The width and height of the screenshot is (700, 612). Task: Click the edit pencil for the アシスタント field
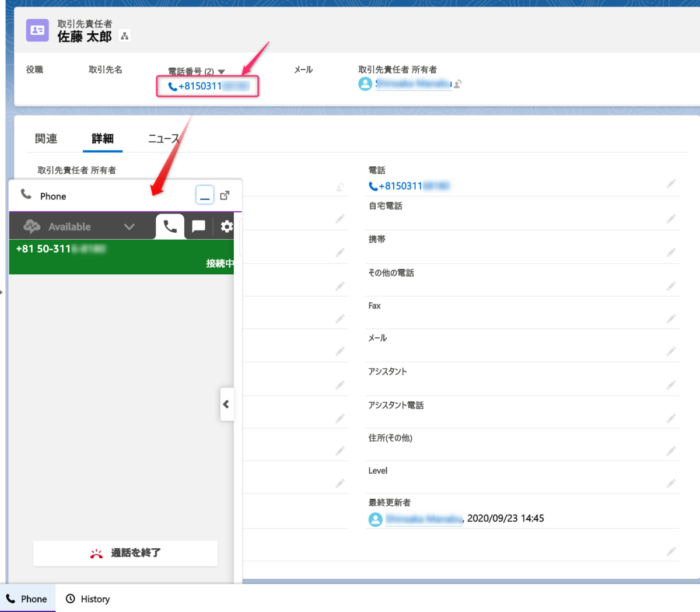[671, 384]
